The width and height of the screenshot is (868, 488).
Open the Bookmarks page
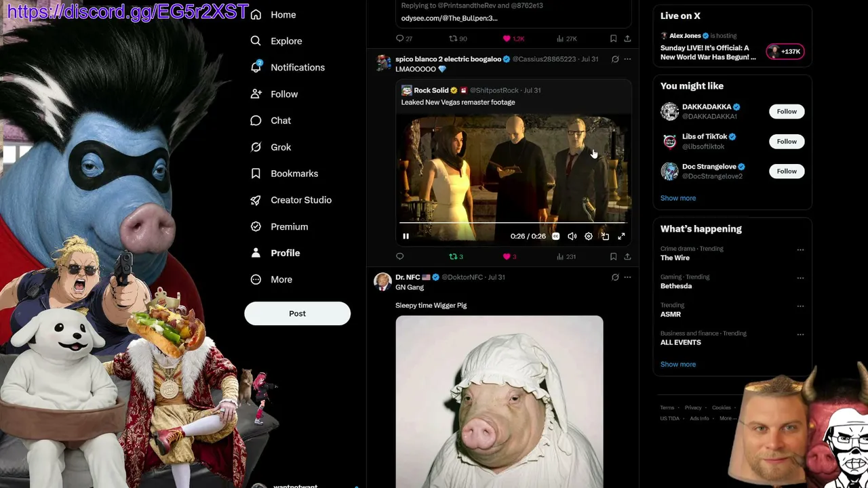pos(294,174)
